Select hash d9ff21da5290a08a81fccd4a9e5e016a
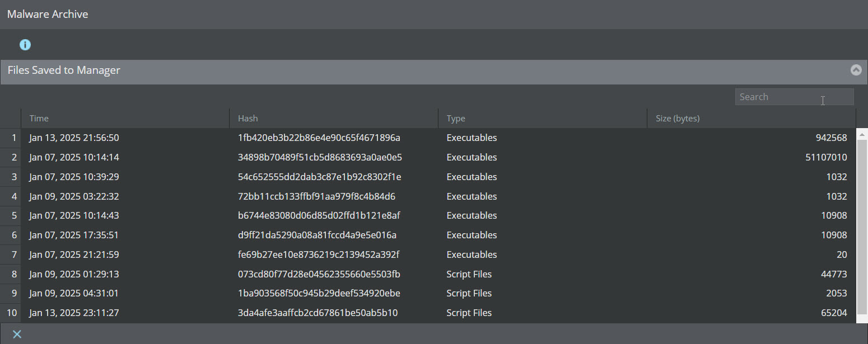Image resolution: width=868 pixels, height=344 pixels. click(317, 235)
